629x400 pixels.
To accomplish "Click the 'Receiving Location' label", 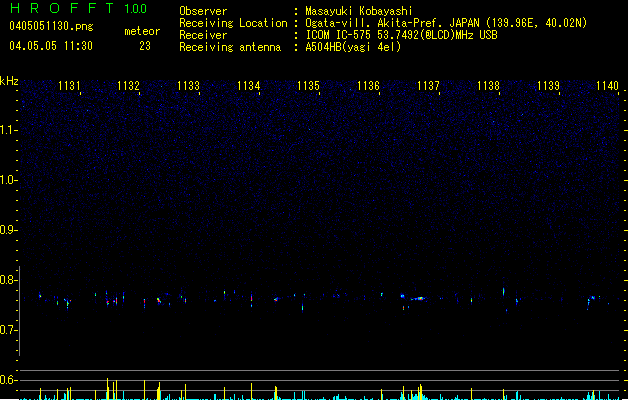I will 233,23.
